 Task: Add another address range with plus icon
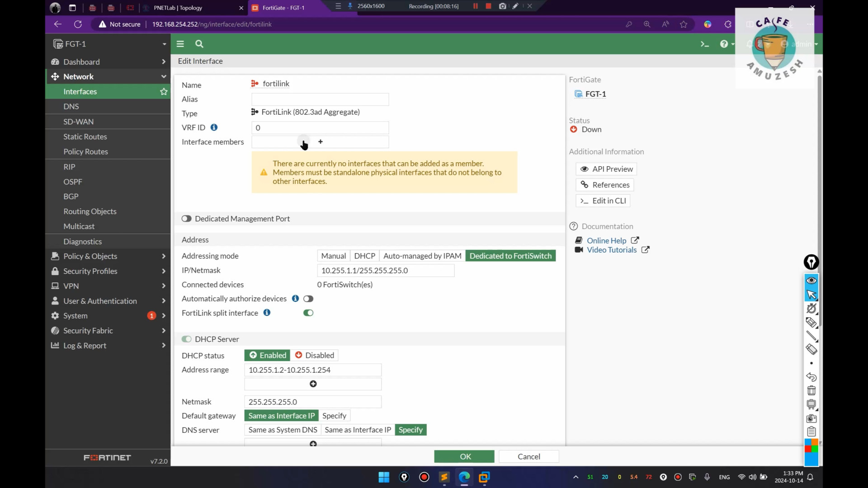[x=313, y=384]
